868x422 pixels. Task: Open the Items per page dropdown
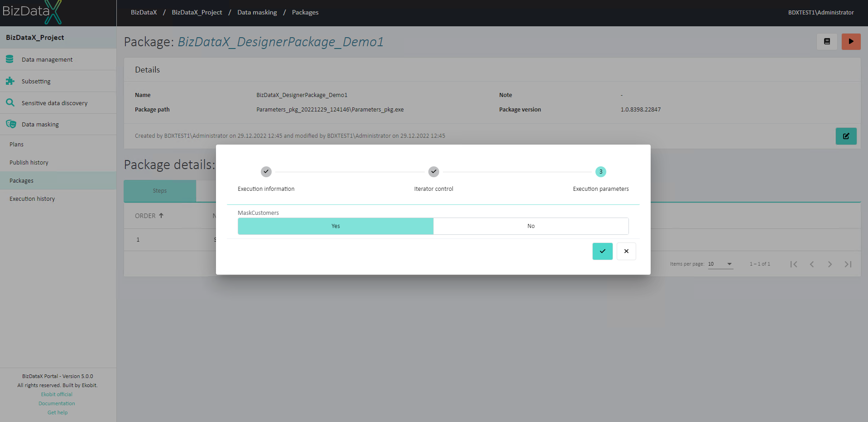720,264
